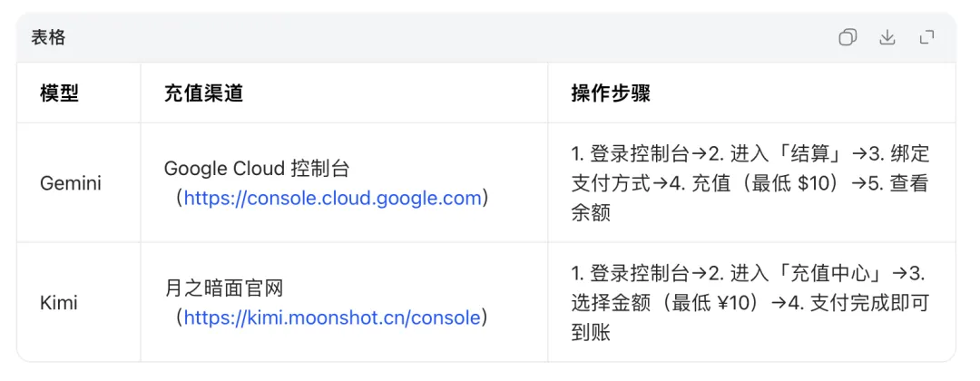Click the Kimi model cell
The image size is (980, 381).
[x=59, y=303]
